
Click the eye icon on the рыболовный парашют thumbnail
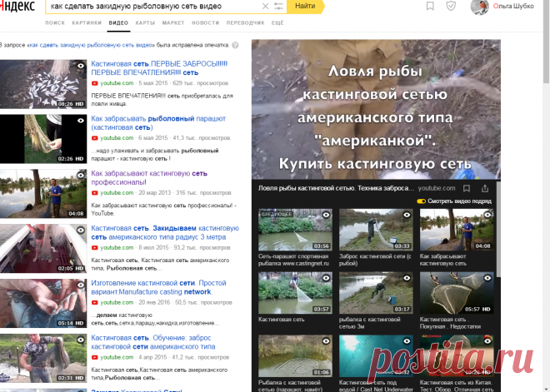click(x=81, y=121)
